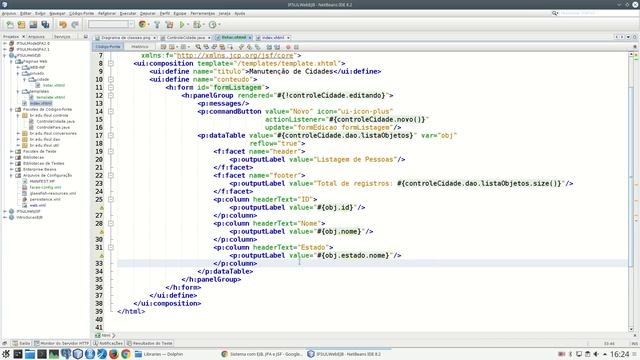Click the volume icon in system tray
Screen dimensions: 640x360
(596, 354)
